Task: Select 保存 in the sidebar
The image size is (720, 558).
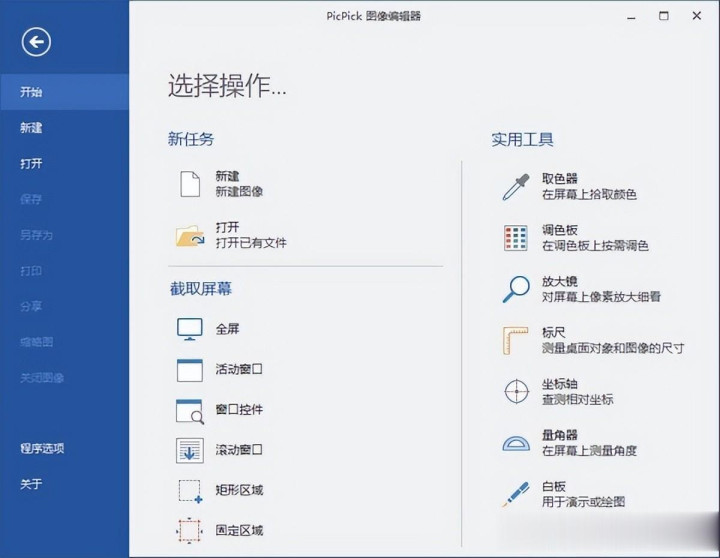Action: [x=64, y=199]
